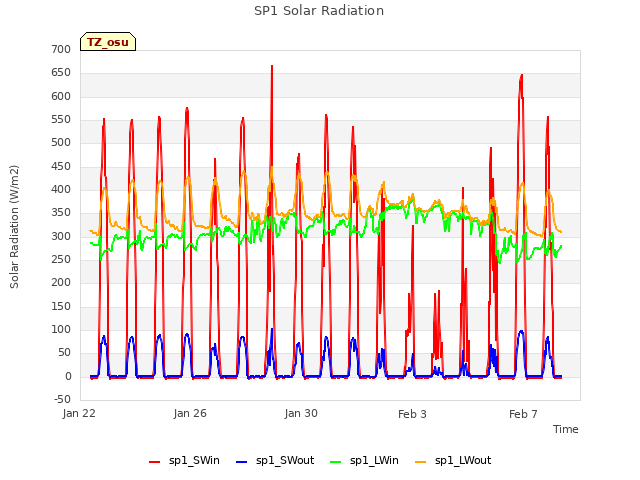Click the 0 y-axis tick label
Image resolution: width=640 pixels, height=480 pixels.
coord(68,377)
